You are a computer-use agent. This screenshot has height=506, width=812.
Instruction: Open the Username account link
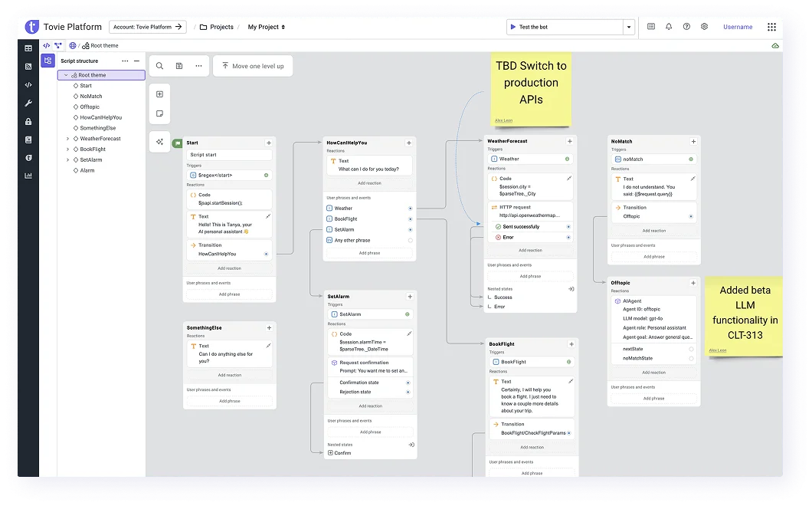coord(738,27)
